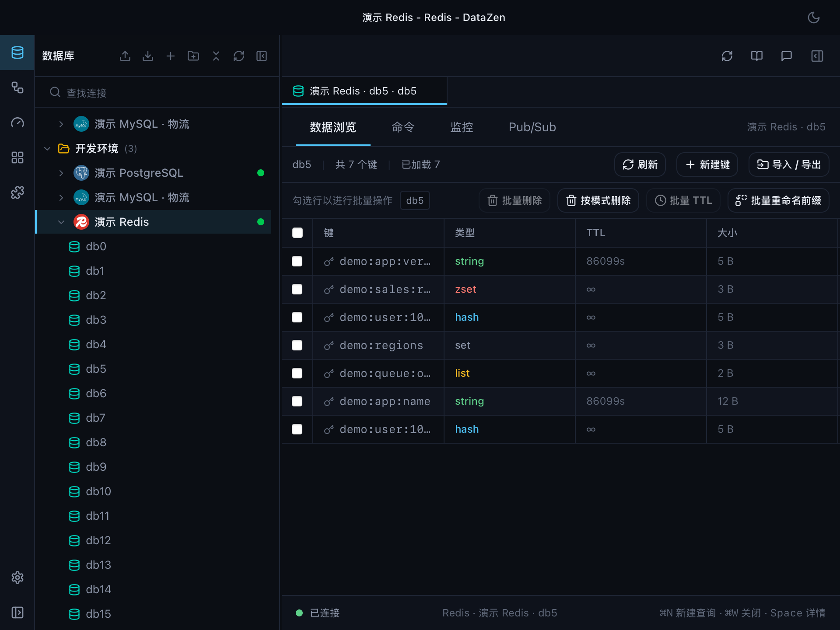Screen dimensions: 840x630
Task: Add a new connection with the plus icon
Action: coord(171,56)
